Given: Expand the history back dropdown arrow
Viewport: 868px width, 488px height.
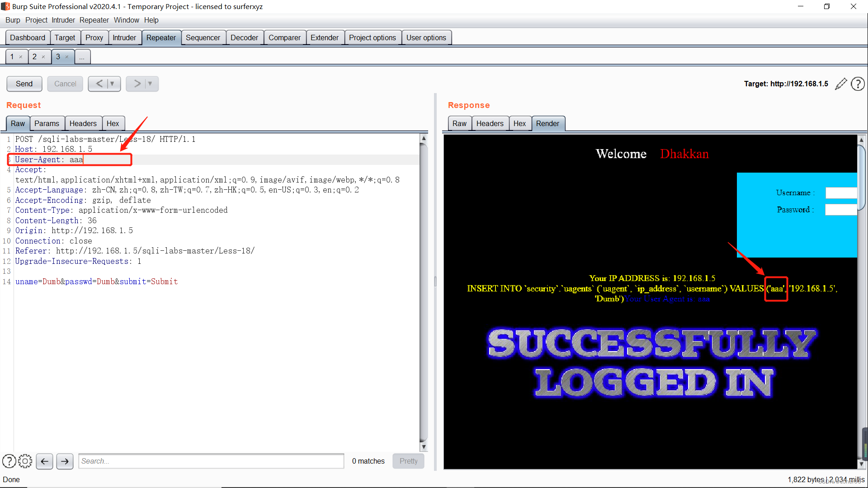Looking at the screenshot, I should [112, 84].
